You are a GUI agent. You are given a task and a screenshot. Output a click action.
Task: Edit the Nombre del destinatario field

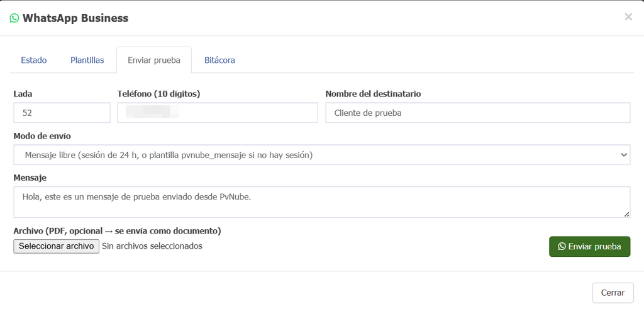pos(478,113)
